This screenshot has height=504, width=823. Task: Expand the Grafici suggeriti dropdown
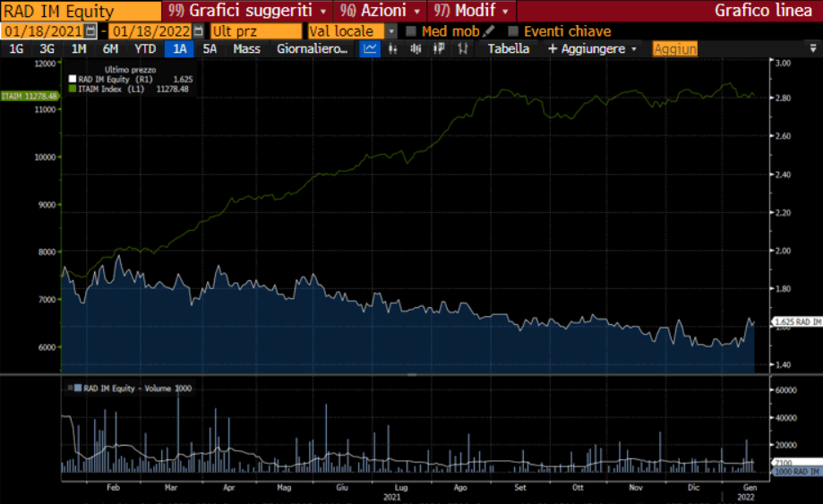323,11
